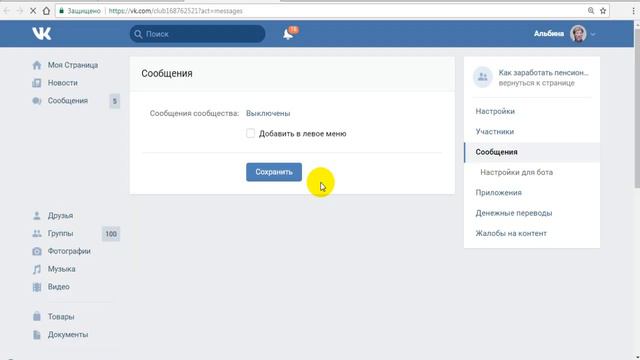This screenshot has width=640, height=360.
Task: Click the Сохранить button
Action: [x=274, y=172]
